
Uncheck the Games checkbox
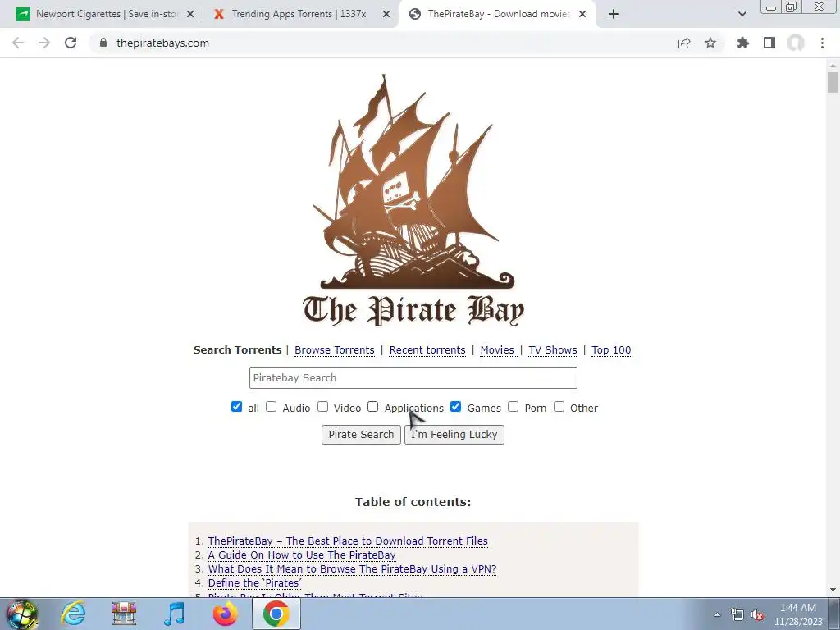pyautogui.click(x=455, y=407)
